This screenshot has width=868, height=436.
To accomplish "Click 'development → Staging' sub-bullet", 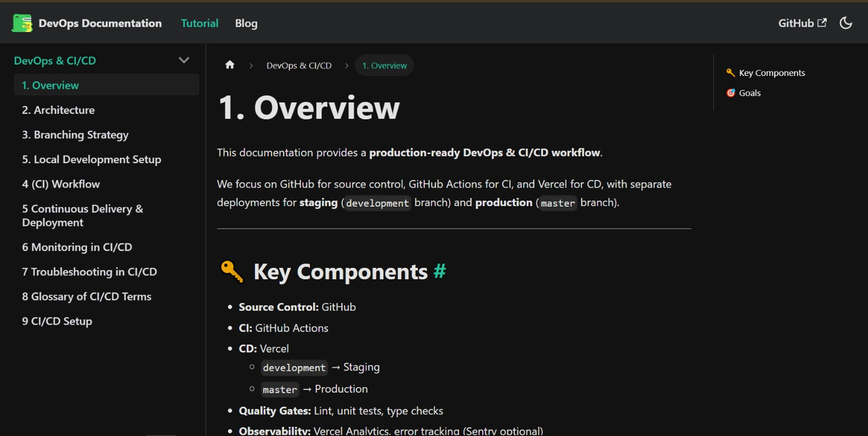I will (321, 368).
